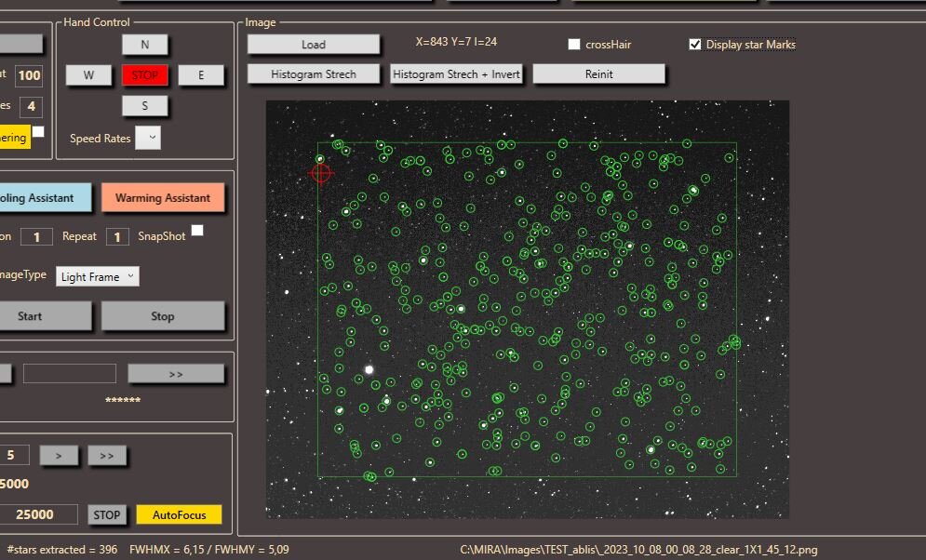Open the Warming Assistant
This screenshot has width=926, height=560.
[x=163, y=198]
